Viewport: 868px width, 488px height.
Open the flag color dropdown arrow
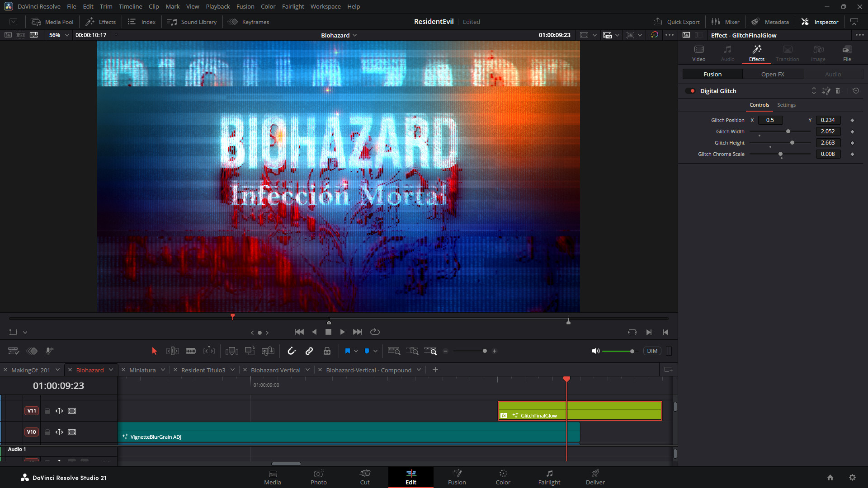click(x=356, y=351)
